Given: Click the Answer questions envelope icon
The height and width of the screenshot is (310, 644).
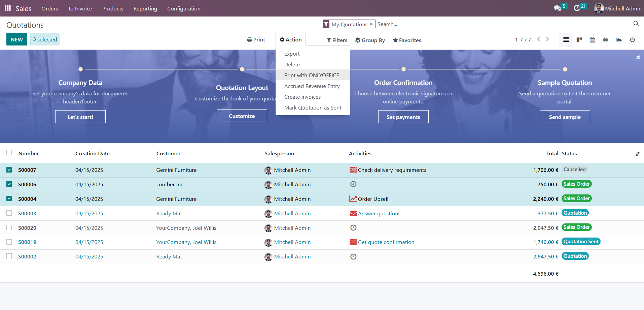Looking at the screenshot, I should pos(353,213).
